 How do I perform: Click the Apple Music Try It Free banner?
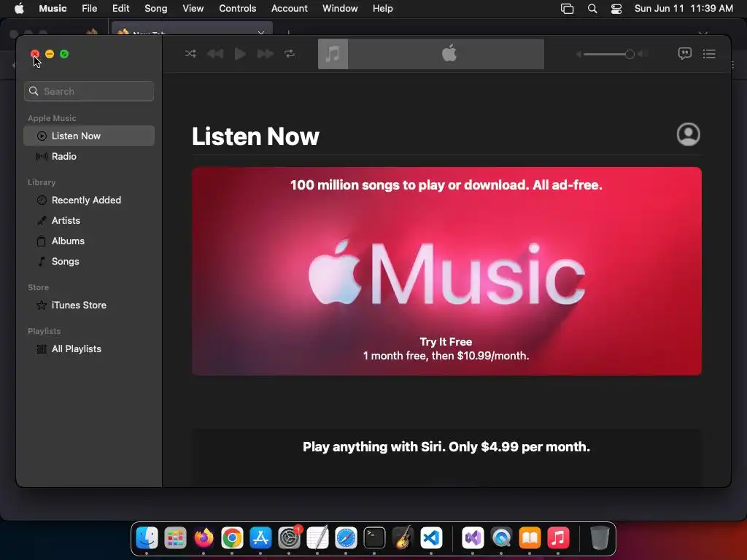pos(446,271)
